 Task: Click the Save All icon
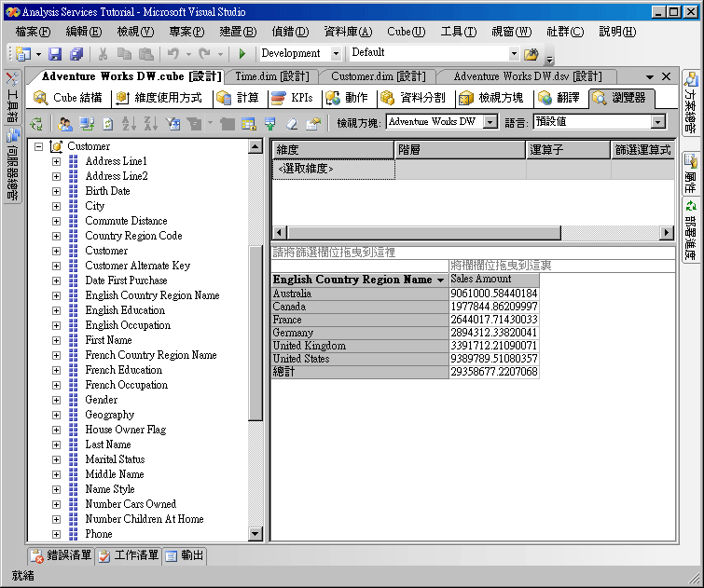(76, 54)
